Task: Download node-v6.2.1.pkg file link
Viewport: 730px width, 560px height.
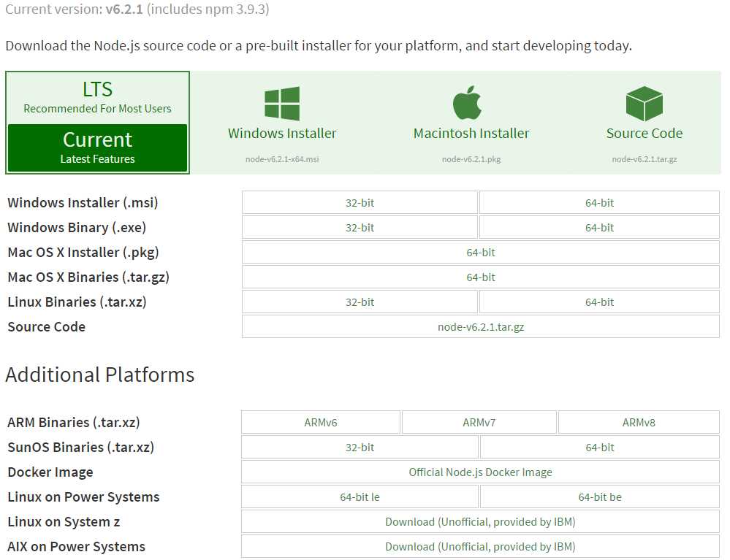Action: click(471, 159)
